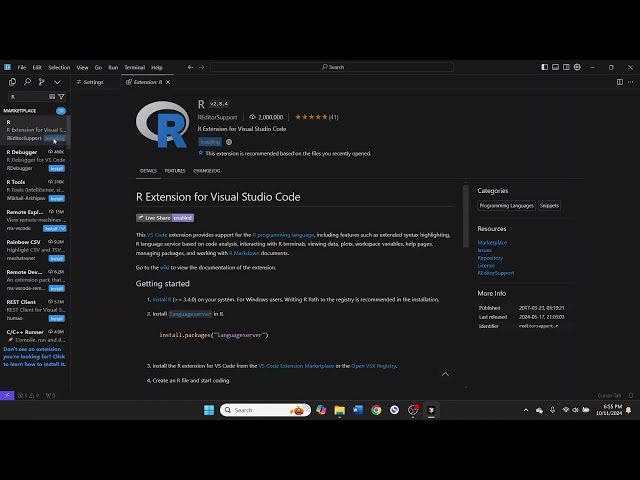Open the R Markdown link

244,253
